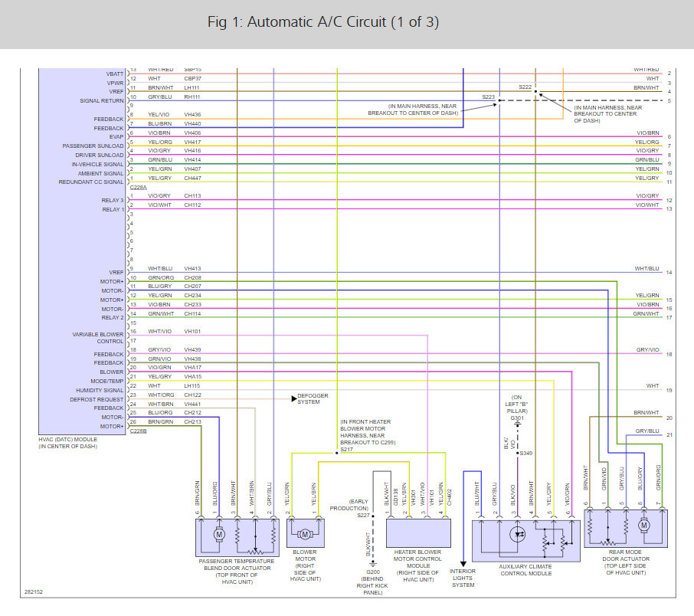Viewport: 694px width, 616px height.
Task: Click the 'REAR MODE DOOR ACTUATOR' caption
Action: 625,562
